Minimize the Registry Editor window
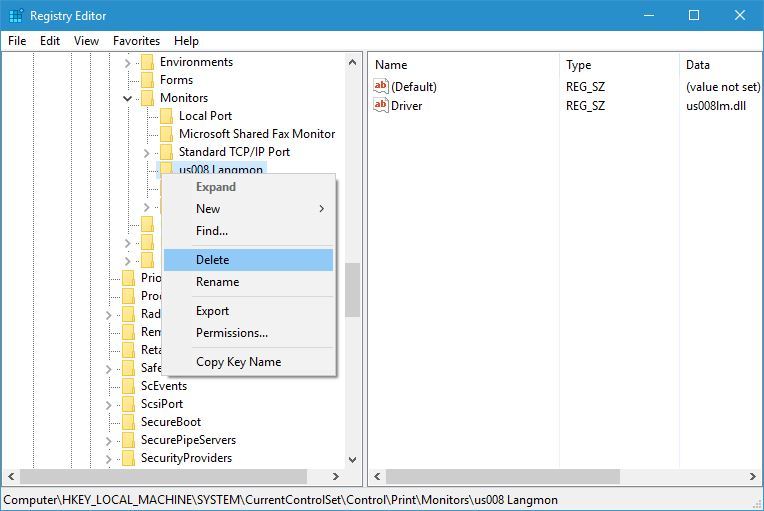This screenshot has height=511, width=764. pos(649,16)
